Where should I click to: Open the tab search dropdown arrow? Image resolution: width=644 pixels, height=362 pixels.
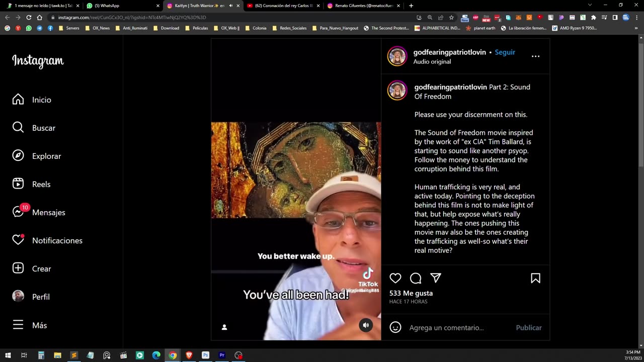[x=590, y=5]
